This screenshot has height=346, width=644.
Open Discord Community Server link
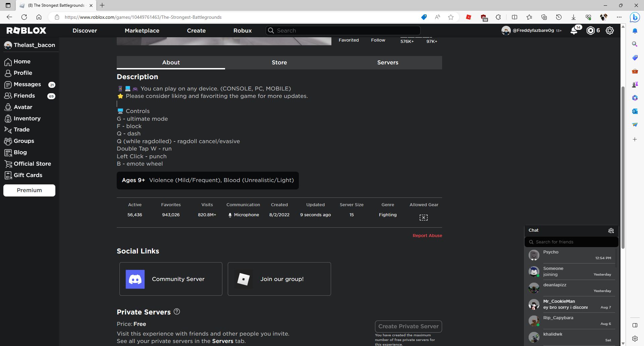[171, 279]
